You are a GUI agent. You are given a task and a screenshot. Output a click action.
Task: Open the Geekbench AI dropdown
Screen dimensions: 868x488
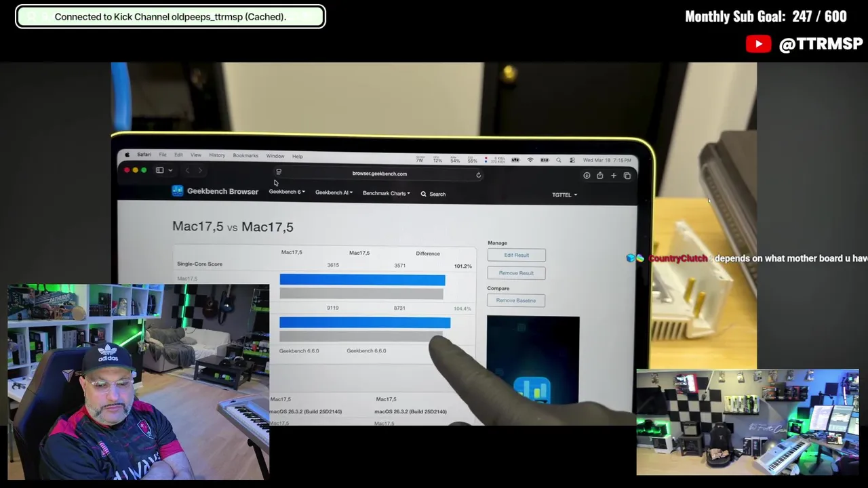click(334, 192)
